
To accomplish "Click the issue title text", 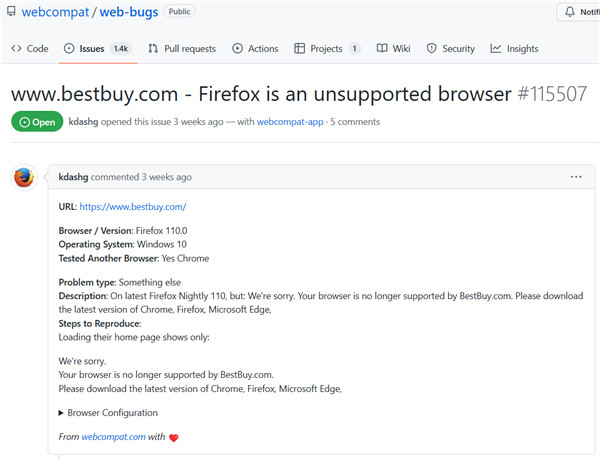I will (x=261, y=94).
